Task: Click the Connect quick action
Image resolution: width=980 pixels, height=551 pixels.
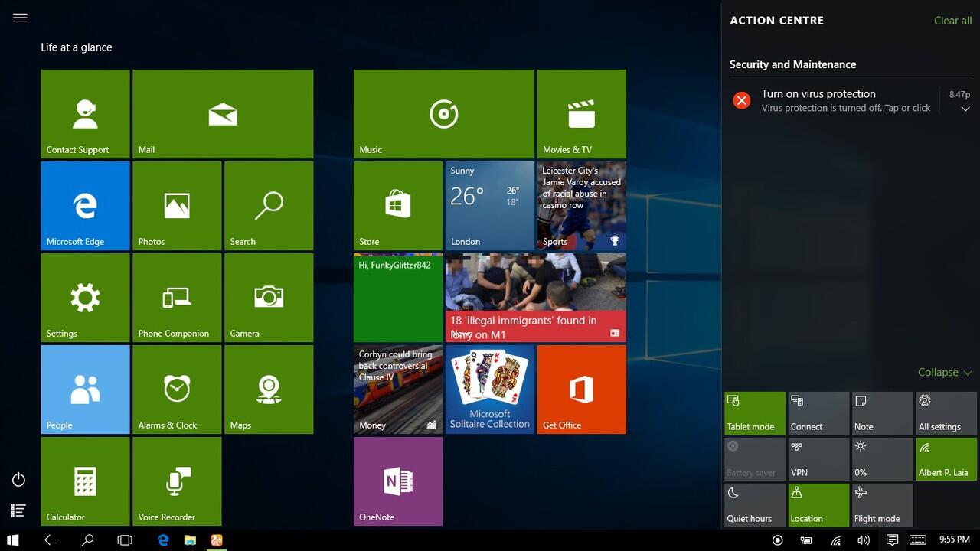Action: click(818, 413)
